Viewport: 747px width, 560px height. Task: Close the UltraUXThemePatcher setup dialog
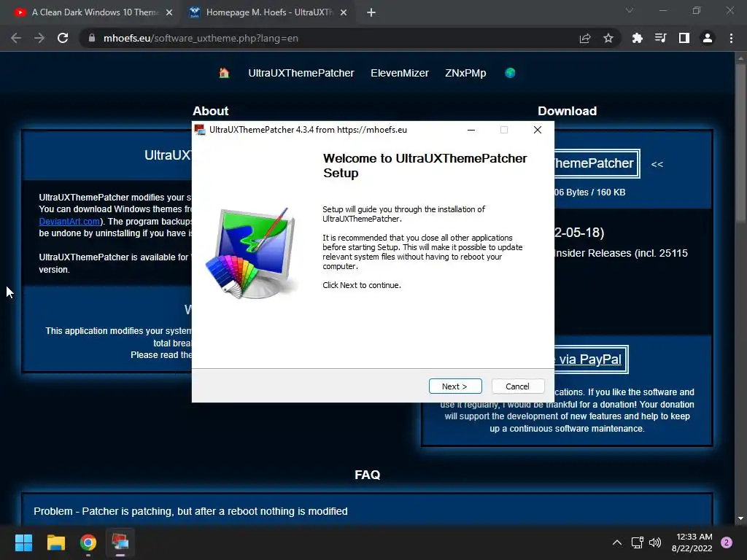(538, 130)
